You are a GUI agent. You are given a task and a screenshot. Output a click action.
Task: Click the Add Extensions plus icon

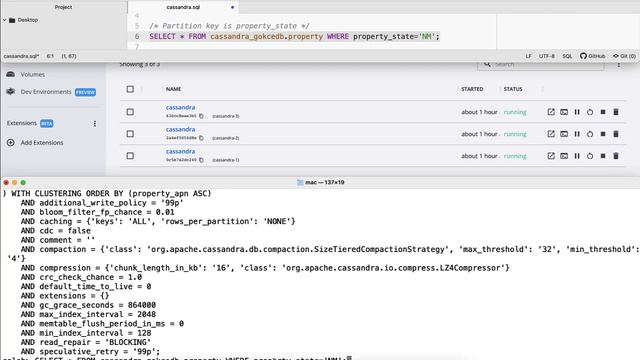pyautogui.click(x=11, y=142)
